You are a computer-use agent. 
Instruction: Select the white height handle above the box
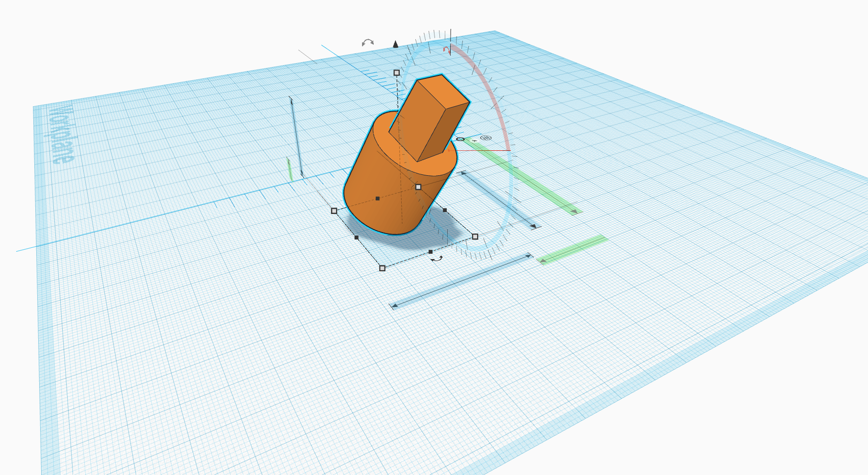tap(397, 72)
